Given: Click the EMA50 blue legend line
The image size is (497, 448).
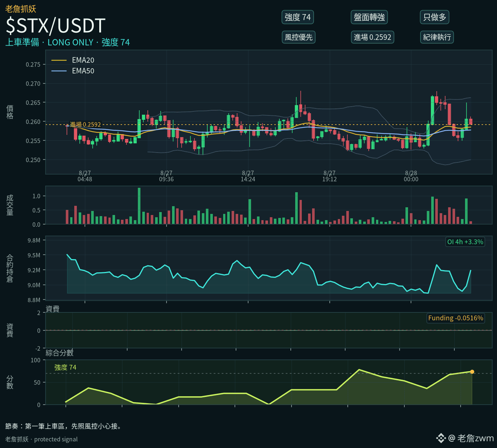Looking at the screenshot, I should (59, 71).
